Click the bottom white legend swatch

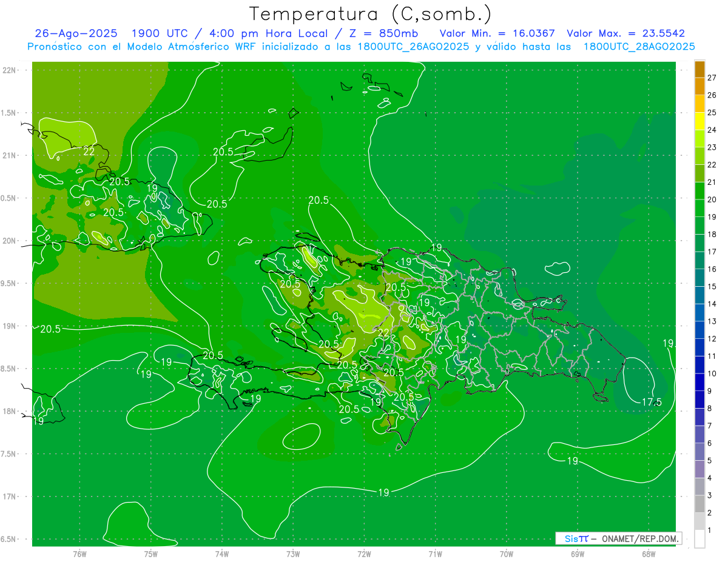tap(699, 539)
